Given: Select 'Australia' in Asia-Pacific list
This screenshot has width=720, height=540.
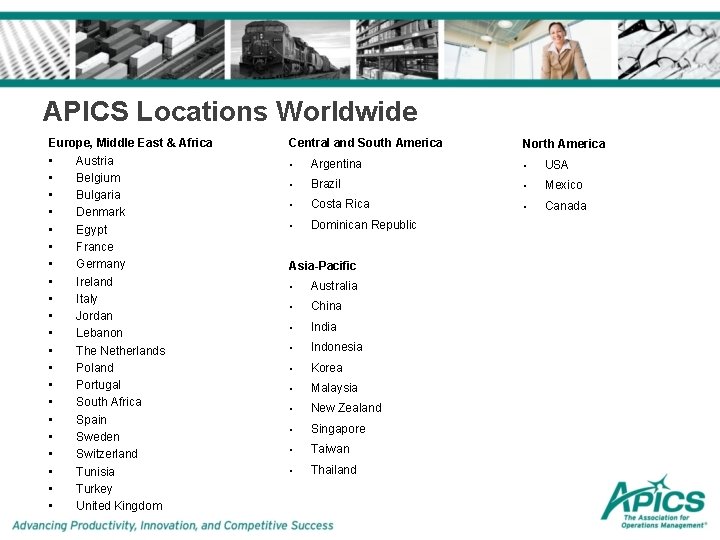Looking at the screenshot, I should 334,286.
